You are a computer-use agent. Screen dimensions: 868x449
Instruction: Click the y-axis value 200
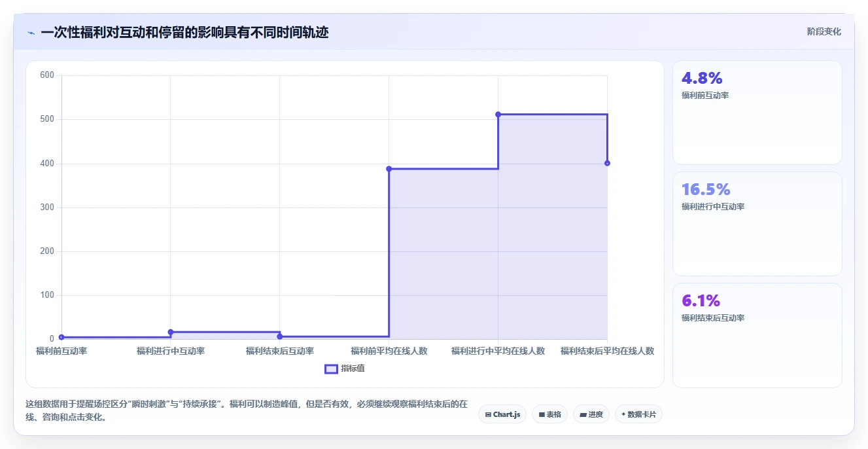[x=47, y=251]
